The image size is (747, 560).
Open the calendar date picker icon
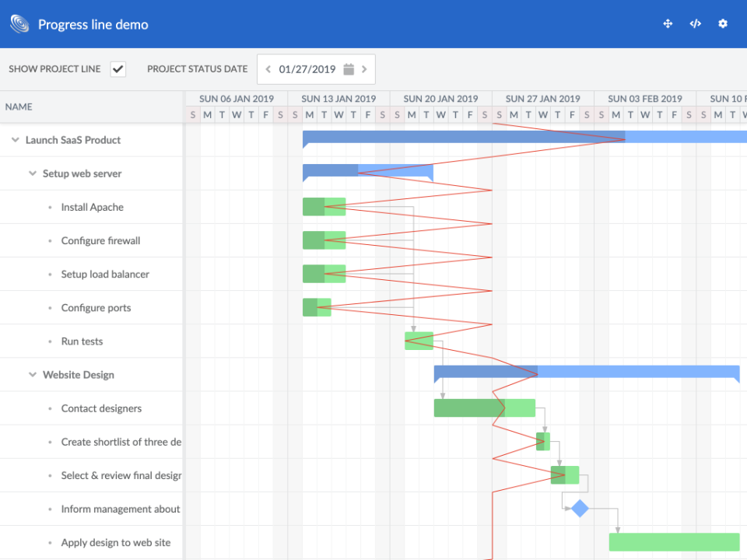click(349, 69)
